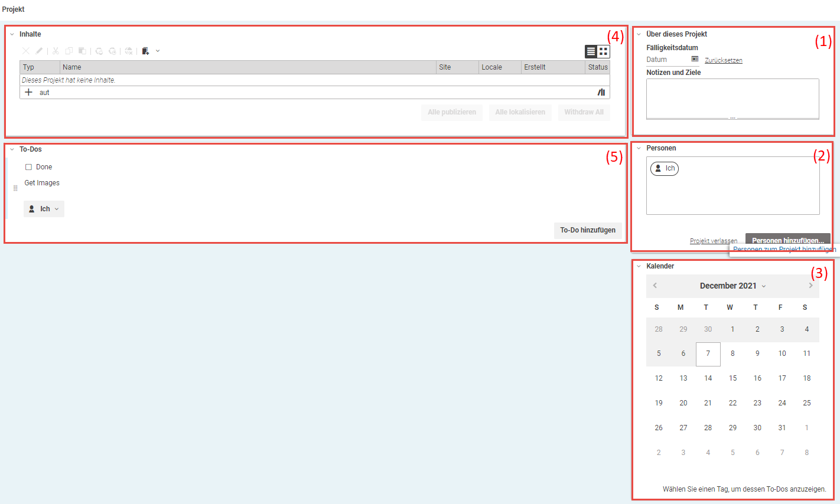Click the plus icon in the content row

pyautogui.click(x=28, y=92)
